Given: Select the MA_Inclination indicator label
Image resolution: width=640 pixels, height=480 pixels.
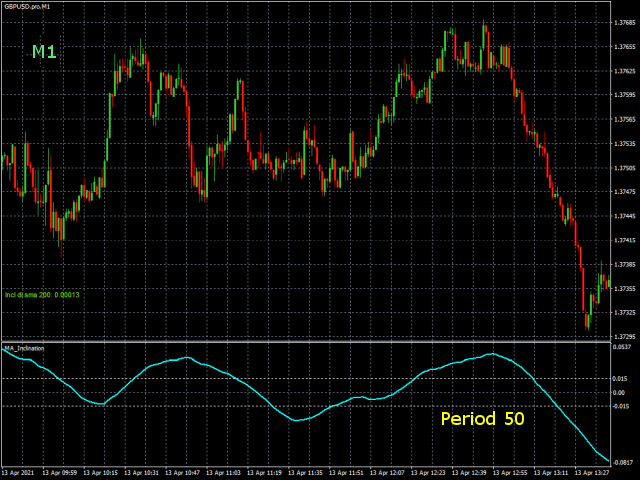Looking at the screenshot, I should pos(24,348).
